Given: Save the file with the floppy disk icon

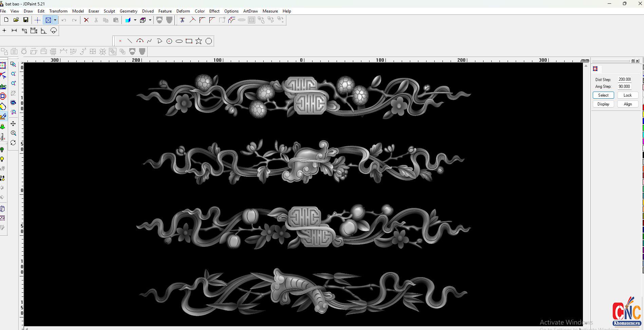Looking at the screenshot, I should pyautogui.click(x=25, y=20).
